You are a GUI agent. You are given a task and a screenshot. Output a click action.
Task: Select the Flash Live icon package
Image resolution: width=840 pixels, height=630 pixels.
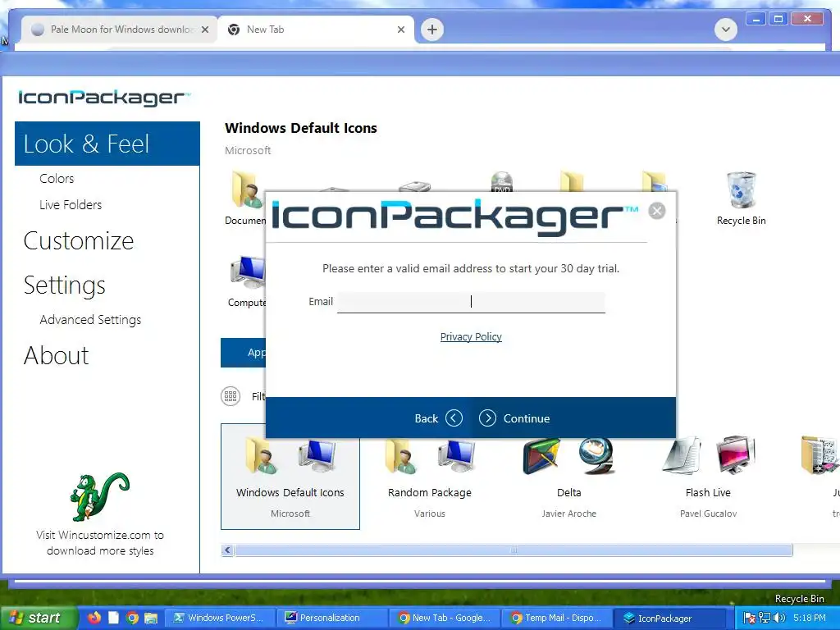click(x=708, y=478)
